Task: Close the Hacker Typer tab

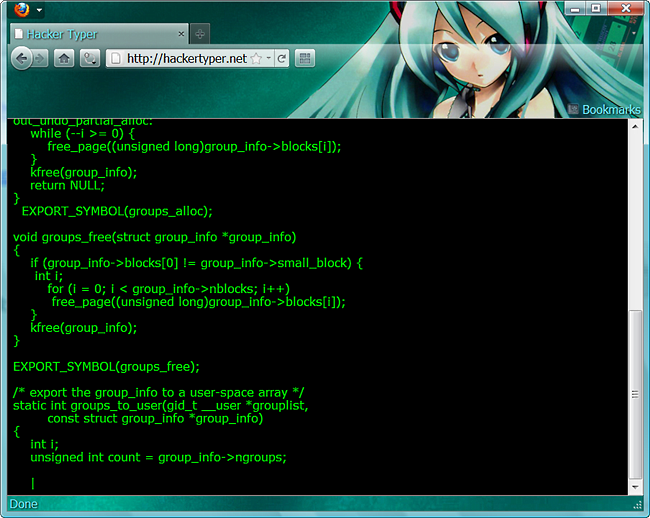Action: tap(181, 34)
